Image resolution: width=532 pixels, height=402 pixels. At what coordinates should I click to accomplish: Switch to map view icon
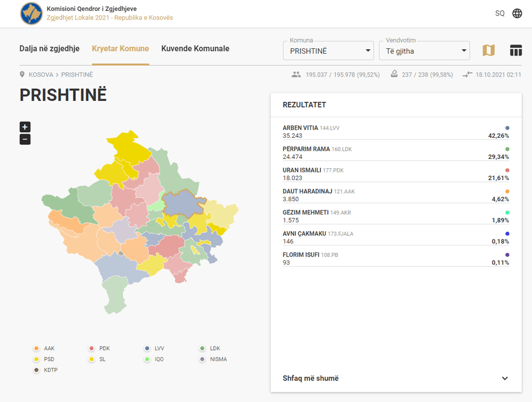pyautogui.click(x=489, y=50)
